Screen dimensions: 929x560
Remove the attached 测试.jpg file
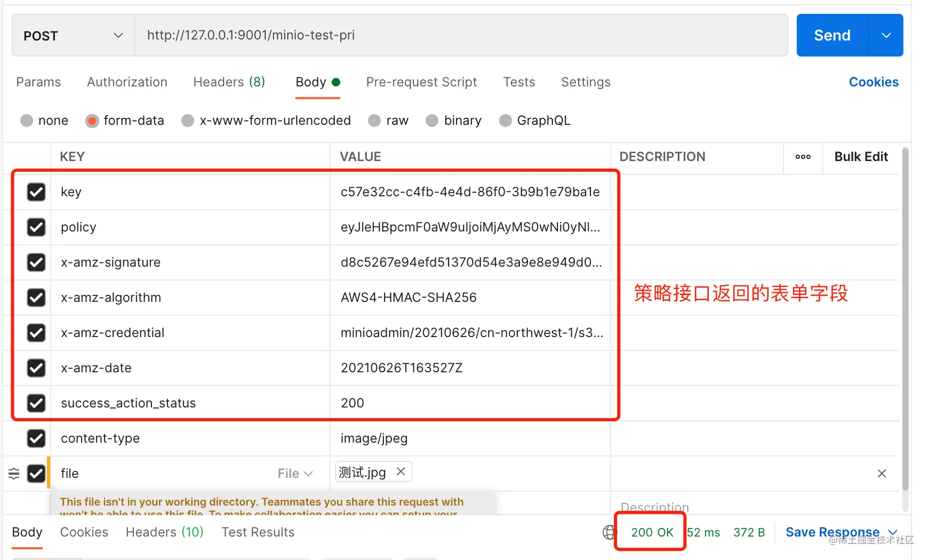(x=401, y=471)
